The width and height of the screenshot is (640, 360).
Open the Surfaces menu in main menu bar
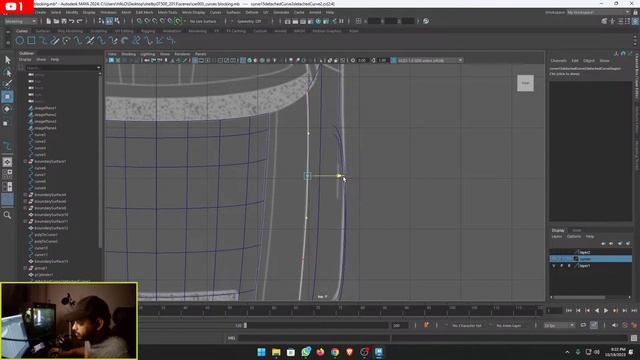coord(233,13)
